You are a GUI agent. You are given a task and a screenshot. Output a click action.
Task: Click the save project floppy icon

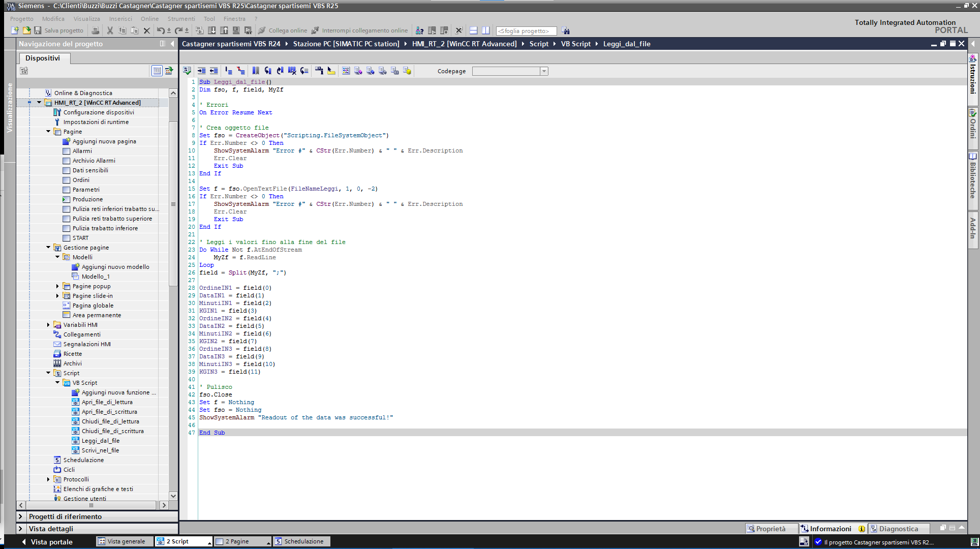click(38, 30)
